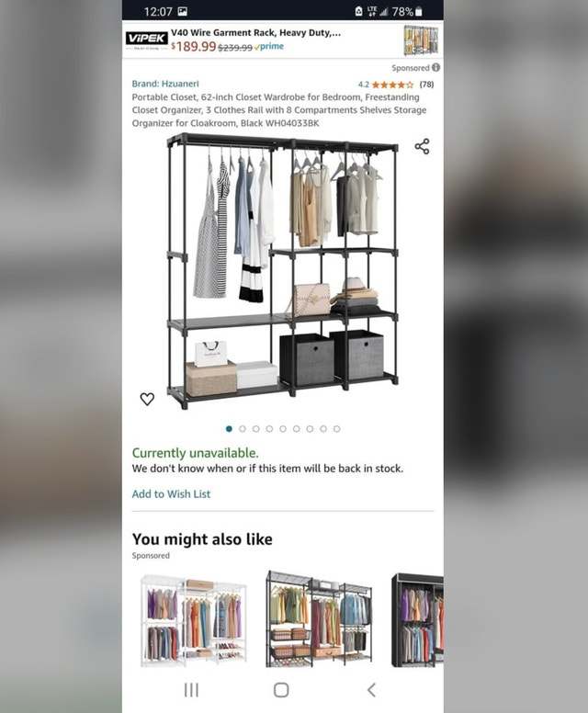This screenshot has width=588, height=713.
Task: Open the black wire rack suggestion
Action: point(319,619)
